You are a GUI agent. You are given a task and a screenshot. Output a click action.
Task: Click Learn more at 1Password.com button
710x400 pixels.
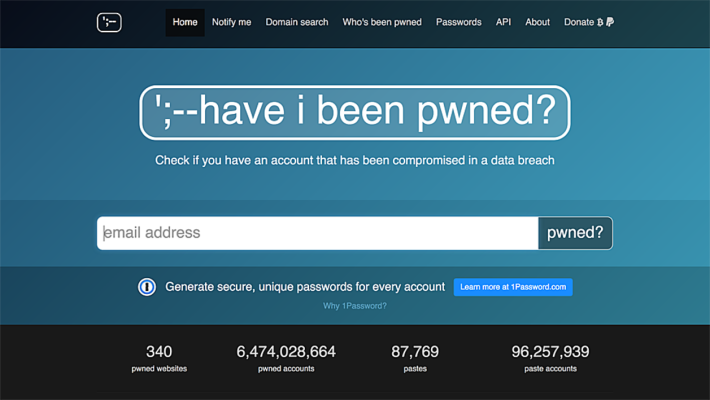513,287
